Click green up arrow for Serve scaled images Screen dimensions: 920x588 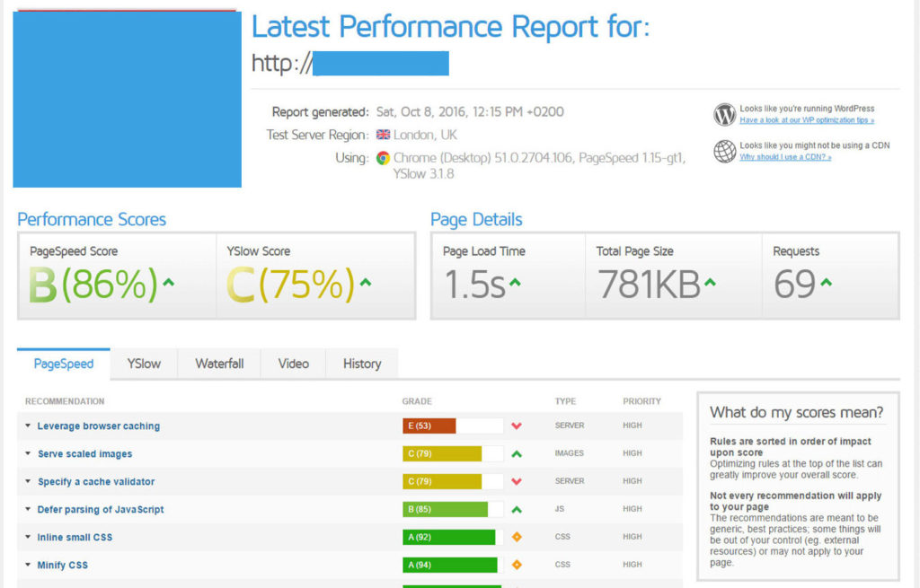(x=517, y=454)
